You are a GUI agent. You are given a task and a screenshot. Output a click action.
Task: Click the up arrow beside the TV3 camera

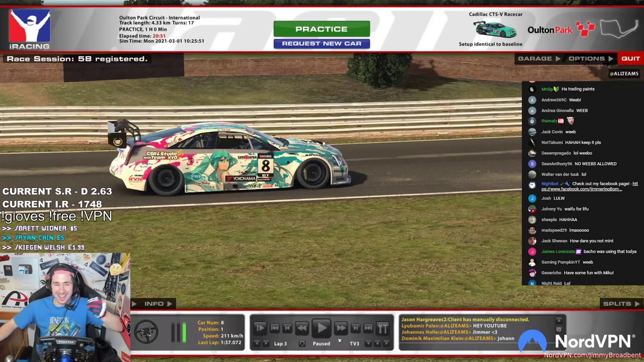(x=377, y=343)
